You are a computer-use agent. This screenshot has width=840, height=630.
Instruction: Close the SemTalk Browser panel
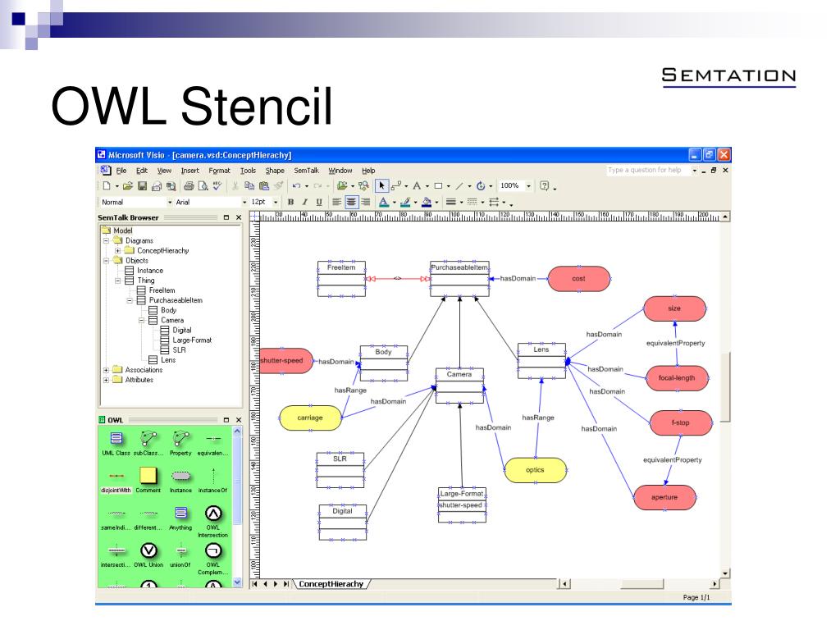pos(239,217)
